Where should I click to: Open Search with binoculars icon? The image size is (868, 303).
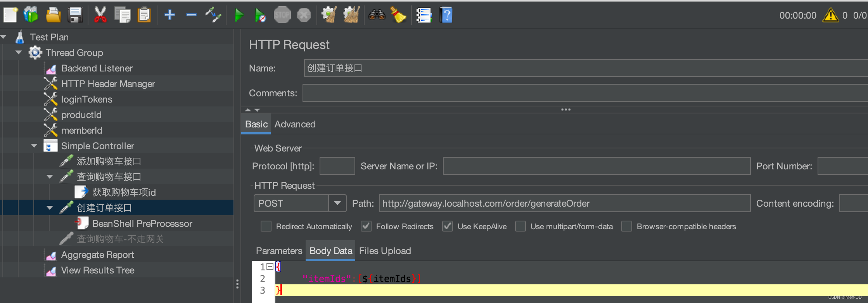click(377, 15)
